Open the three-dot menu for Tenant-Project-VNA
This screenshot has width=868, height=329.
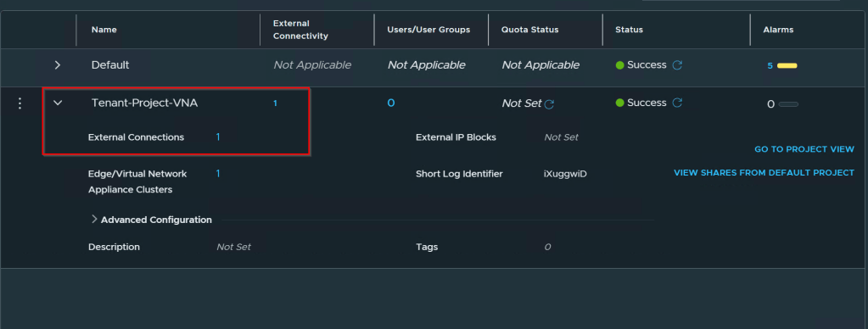(20, 103)
